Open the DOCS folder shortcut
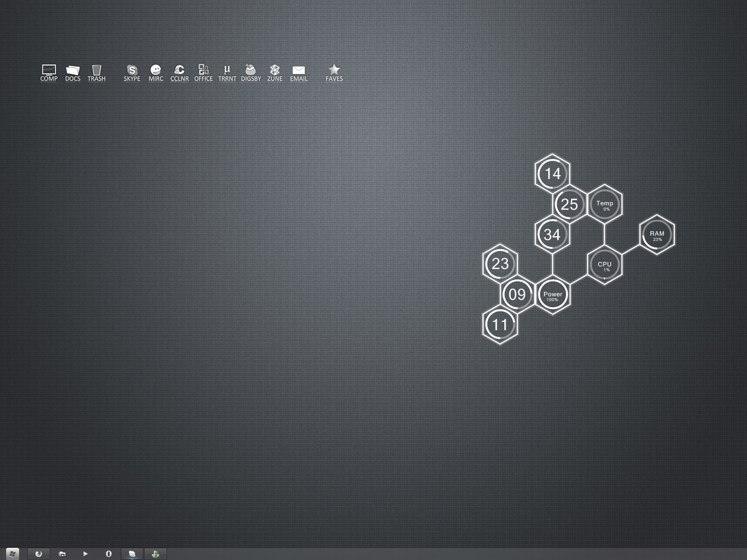The height and width of the screenshot is (560, 747). coord(73,73)
